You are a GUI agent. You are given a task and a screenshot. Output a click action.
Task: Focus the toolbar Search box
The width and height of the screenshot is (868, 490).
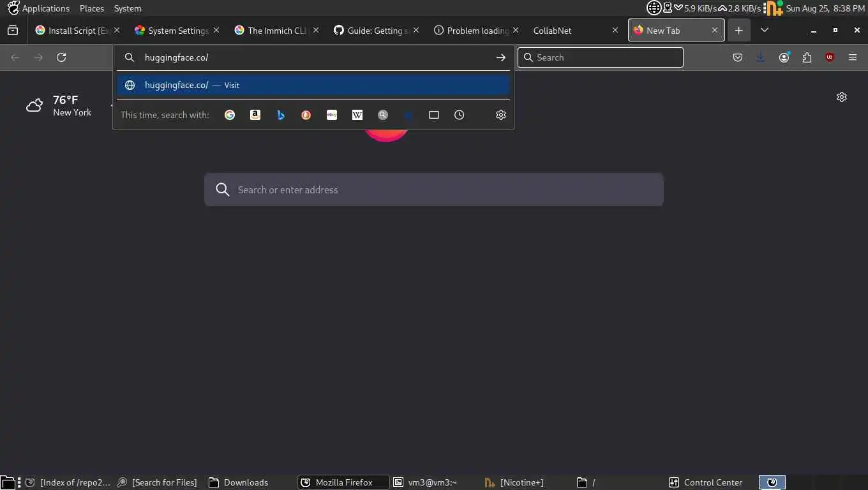601,57
